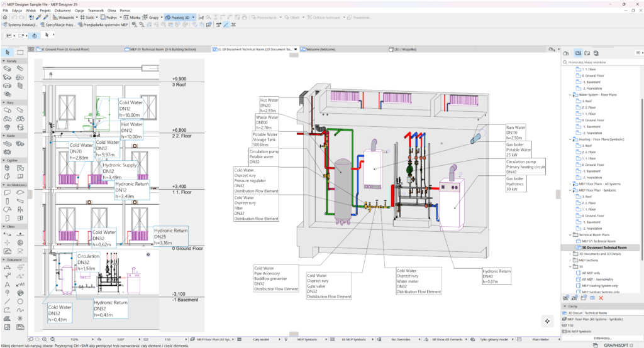
Task: Select Text tool letter A
Action: [7, 285]
